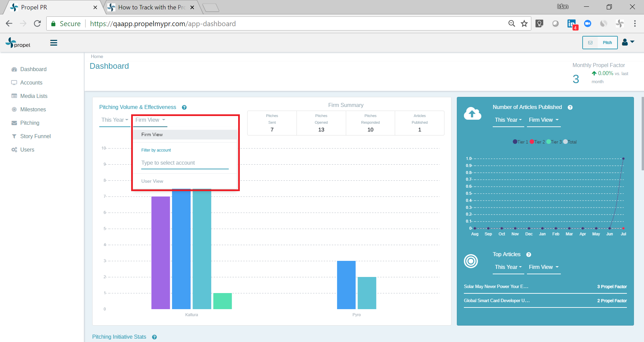Screen dimensions: 644x342
Task: Open a new browser tab
Action: [211, 7]
